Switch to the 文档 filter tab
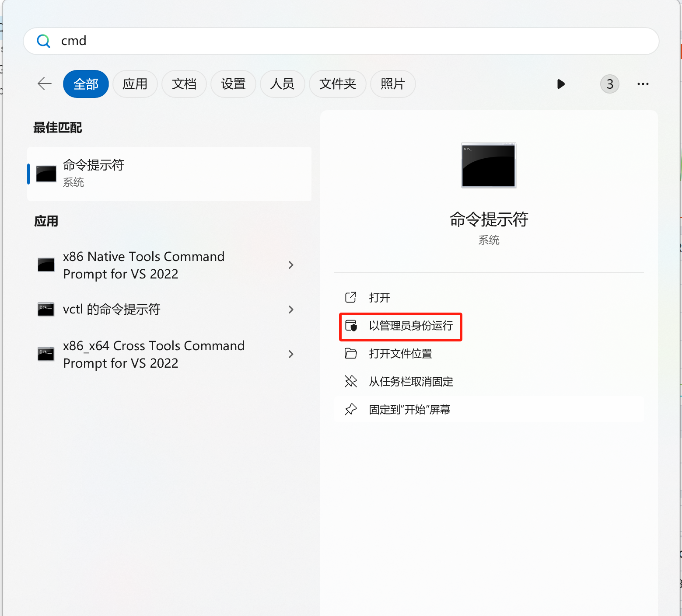The width and height of the screenshot is (682, 616). pos(184,84)
